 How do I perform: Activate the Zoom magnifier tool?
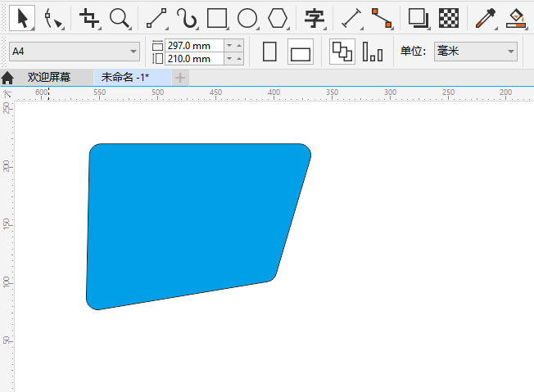(x=120, y=17)
